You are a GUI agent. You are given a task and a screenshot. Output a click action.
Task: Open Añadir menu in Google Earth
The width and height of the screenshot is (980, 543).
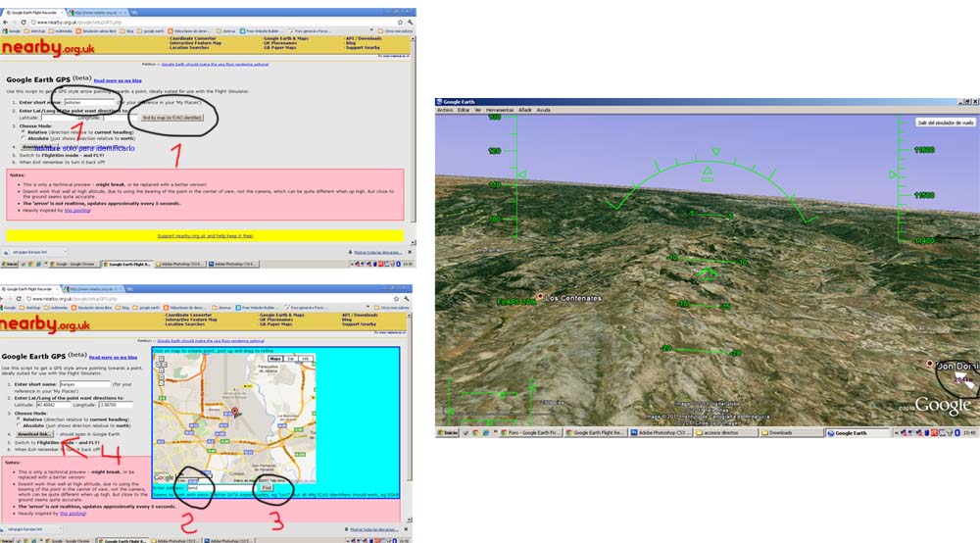pos(525,110)
